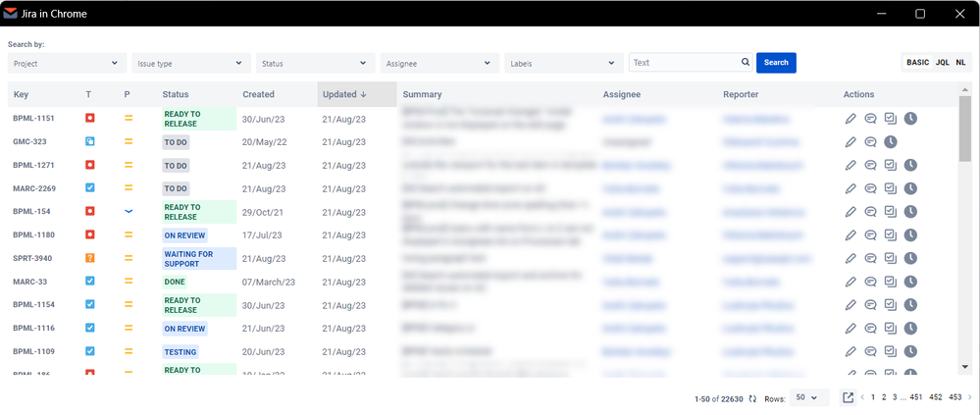This screenshot has height=415, width=980.
Task: Click the question type icon for SPRT-3940
Action: pos(90,257)
